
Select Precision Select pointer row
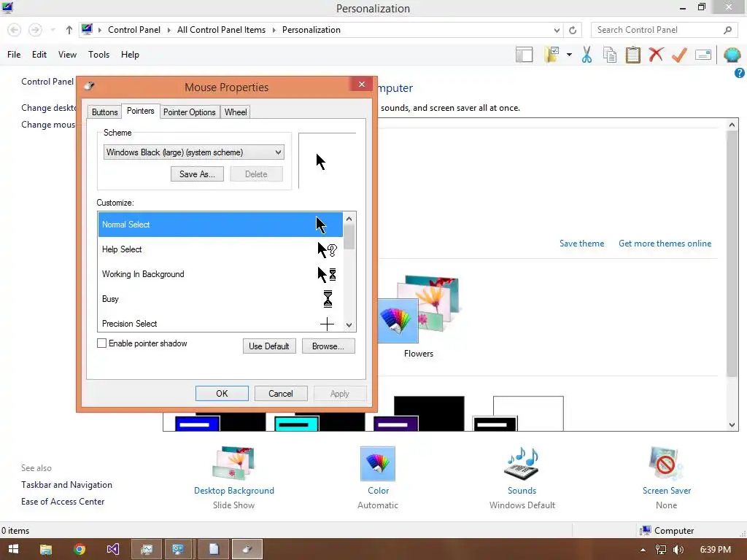220,323
